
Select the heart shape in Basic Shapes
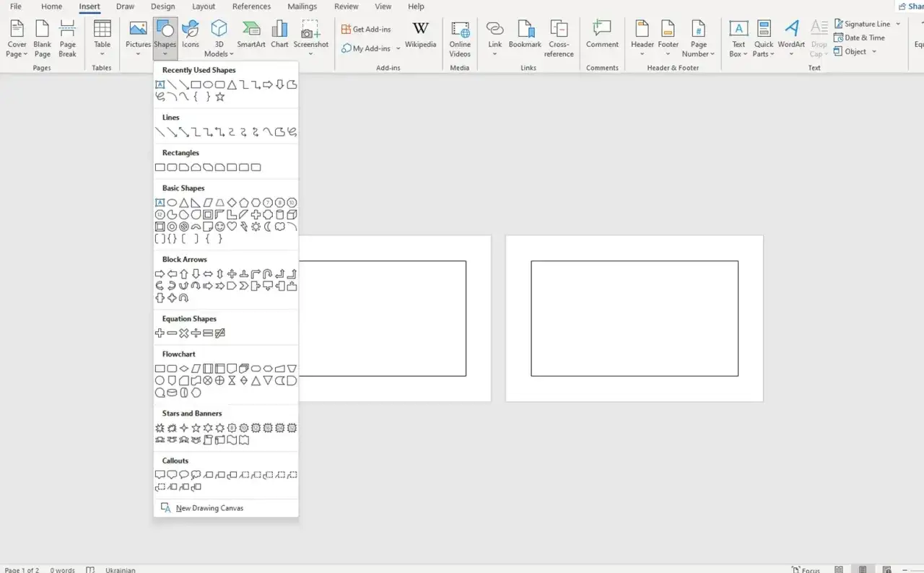point(232,227)
